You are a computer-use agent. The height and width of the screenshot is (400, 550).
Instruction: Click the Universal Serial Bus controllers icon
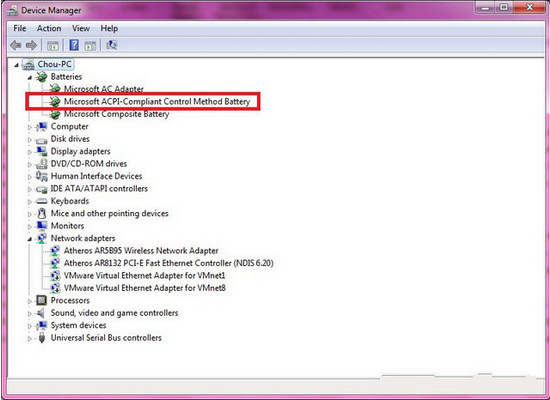(42, 338)
